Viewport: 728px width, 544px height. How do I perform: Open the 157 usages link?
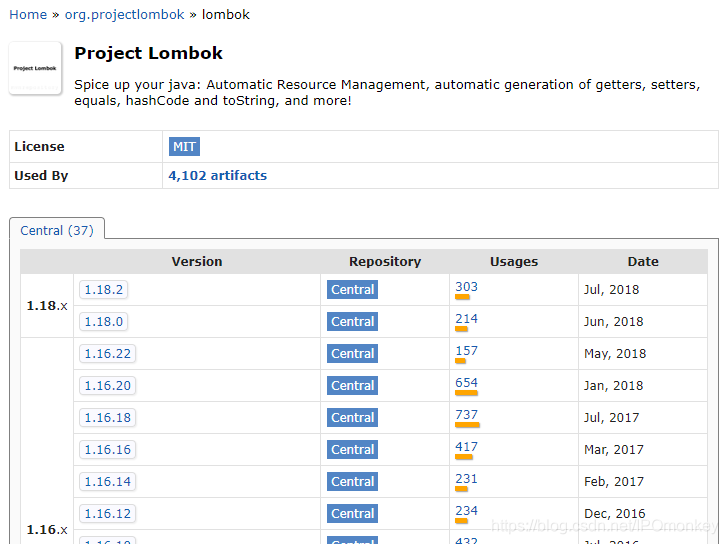click(466, 351)
